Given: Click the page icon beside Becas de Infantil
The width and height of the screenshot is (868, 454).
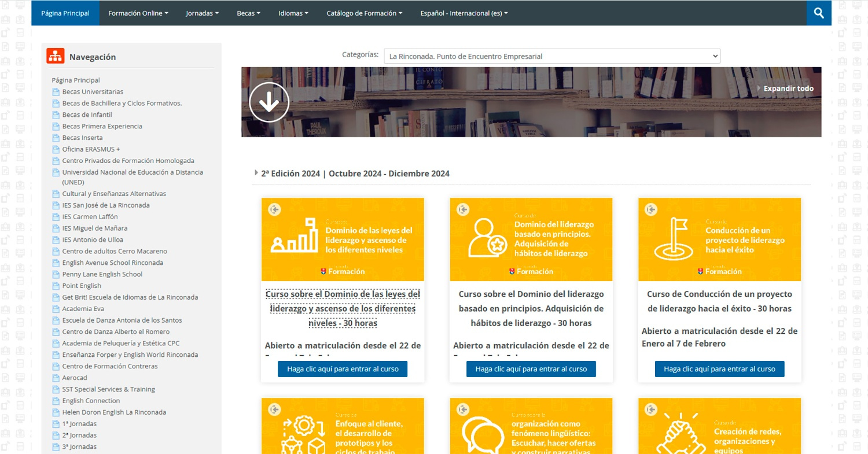Looking at the screenshot, I should pyautogui.click(x=56, y=115).
